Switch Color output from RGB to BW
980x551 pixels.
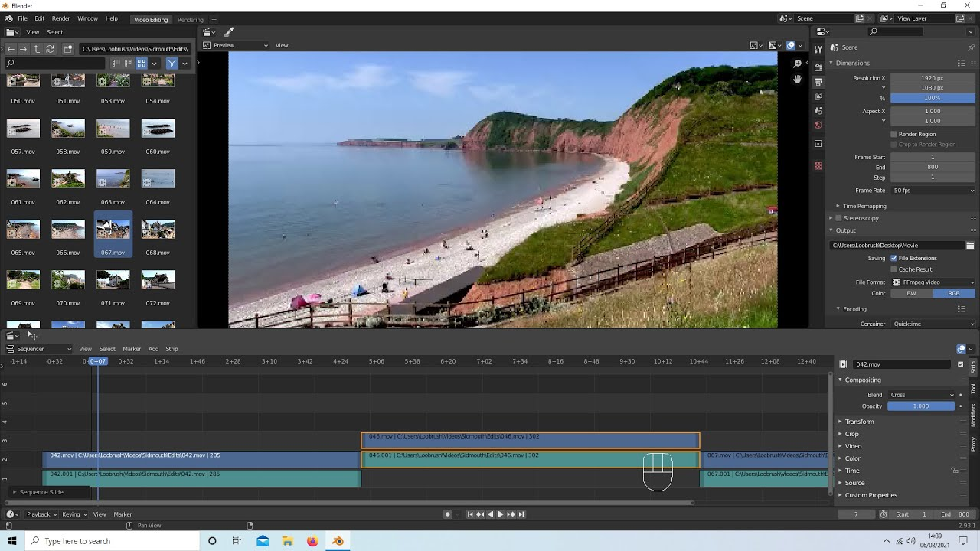point(911,293)
